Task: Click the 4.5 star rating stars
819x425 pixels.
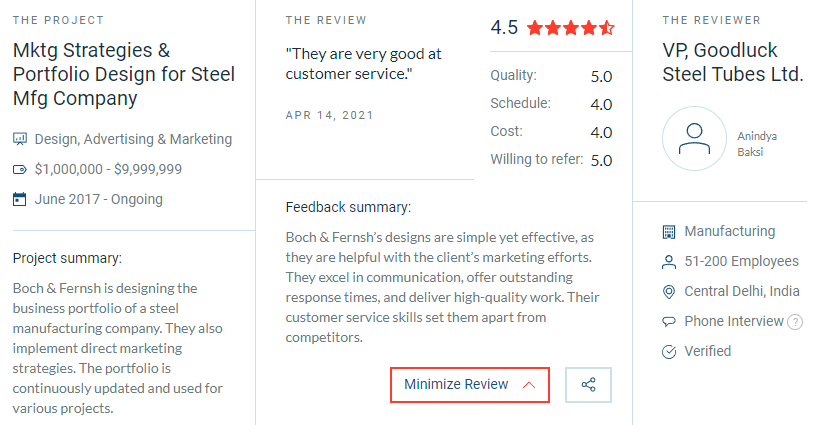Action: 571,27
